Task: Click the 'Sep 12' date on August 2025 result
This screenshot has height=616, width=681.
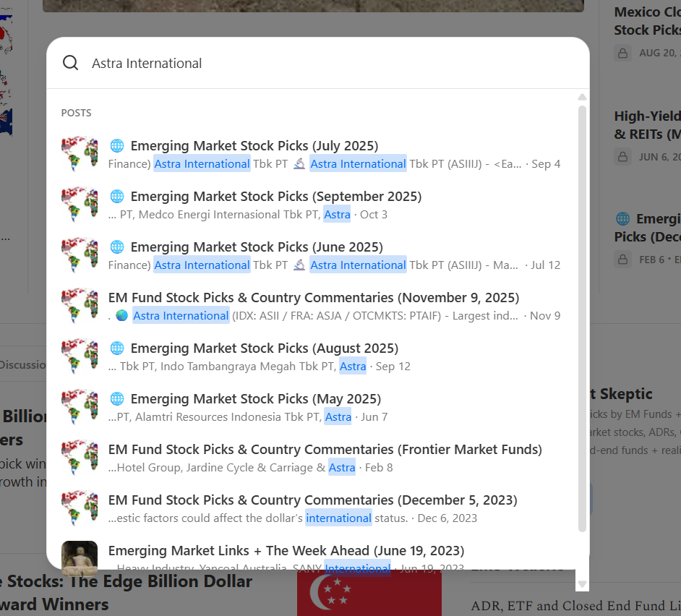Action: click(x=393, y=367)
